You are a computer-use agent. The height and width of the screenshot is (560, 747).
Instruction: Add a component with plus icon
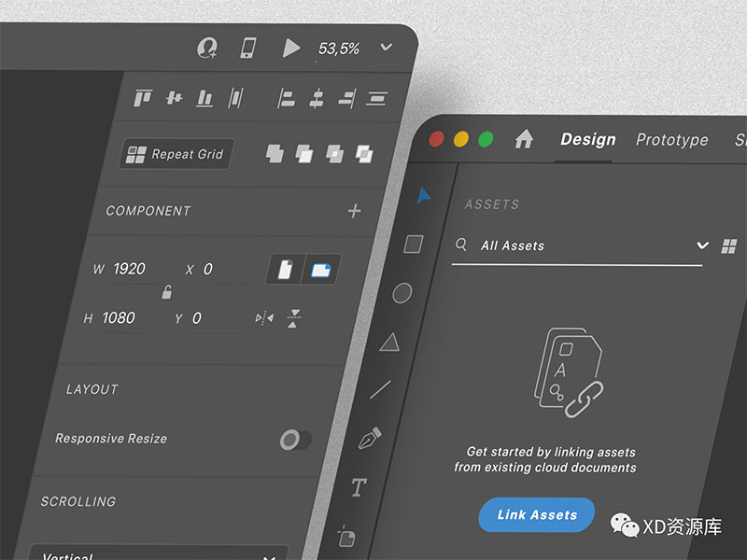[x=354, y=211]
